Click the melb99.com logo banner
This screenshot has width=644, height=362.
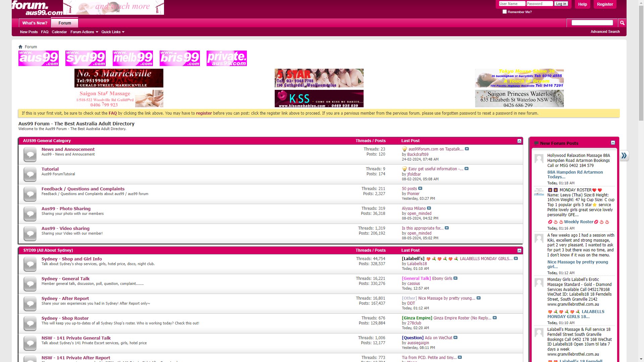[x=132, y=58]
